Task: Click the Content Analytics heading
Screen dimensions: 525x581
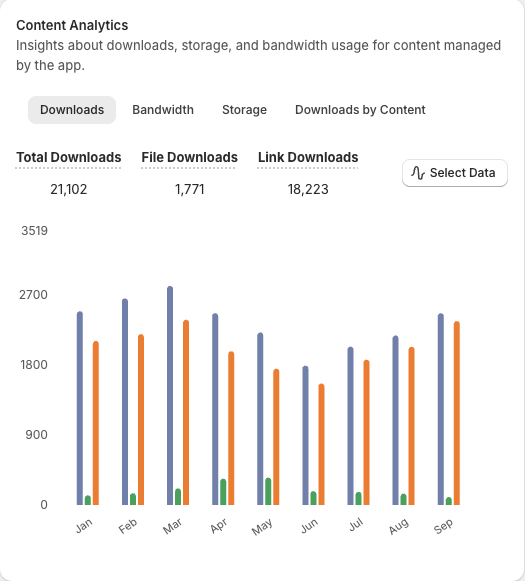Action: pos(72,25)
